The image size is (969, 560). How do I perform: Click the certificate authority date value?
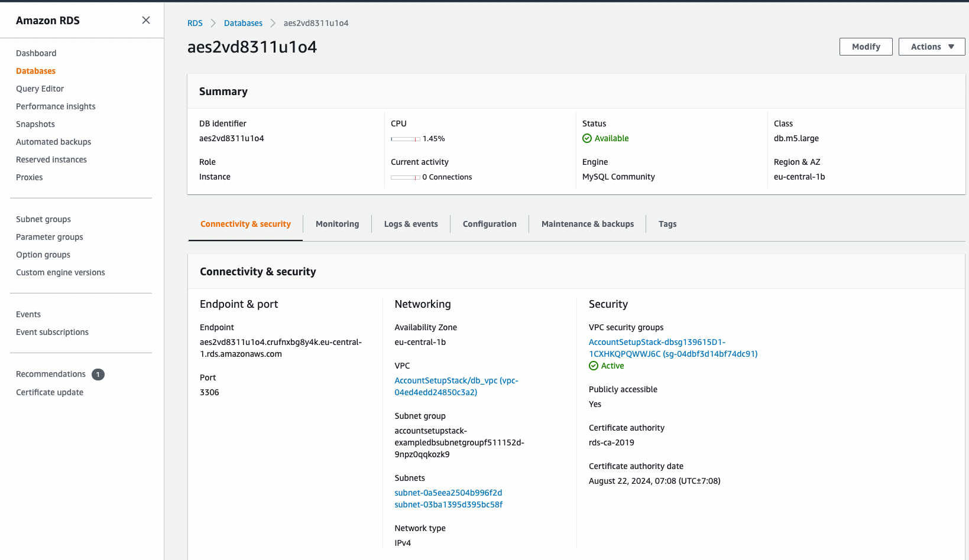654,481
